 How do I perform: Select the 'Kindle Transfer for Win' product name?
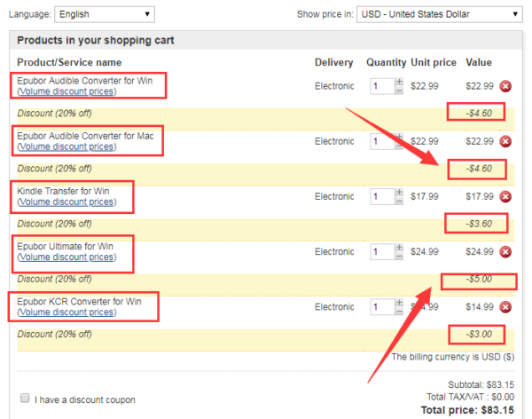coord(63,192)
